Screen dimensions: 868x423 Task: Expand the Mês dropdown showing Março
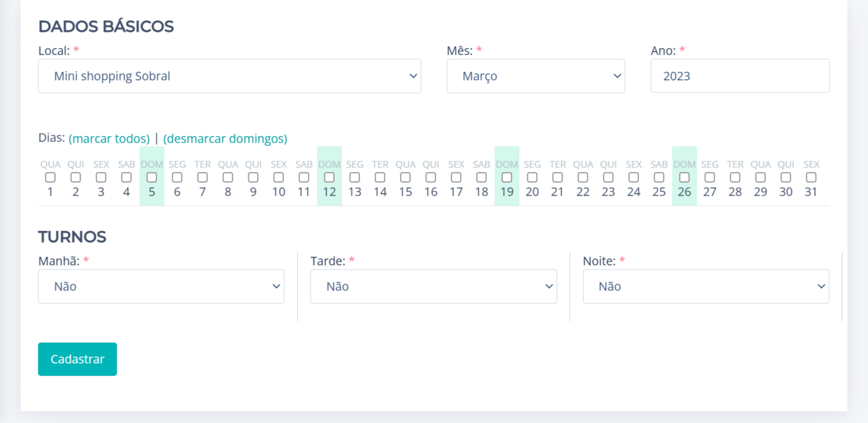(535, 76)
